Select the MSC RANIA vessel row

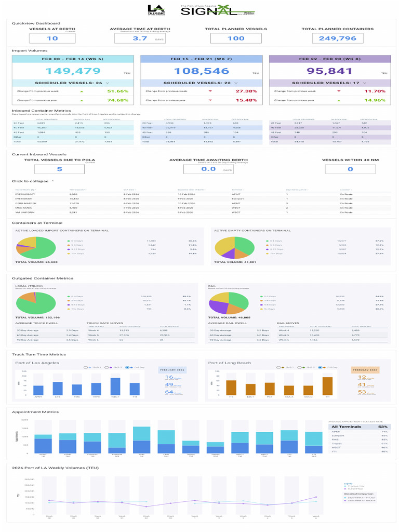(x=201, y=208)
